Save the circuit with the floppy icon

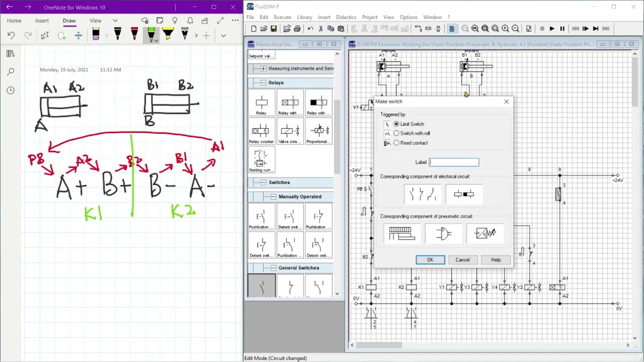pos(274,29)
